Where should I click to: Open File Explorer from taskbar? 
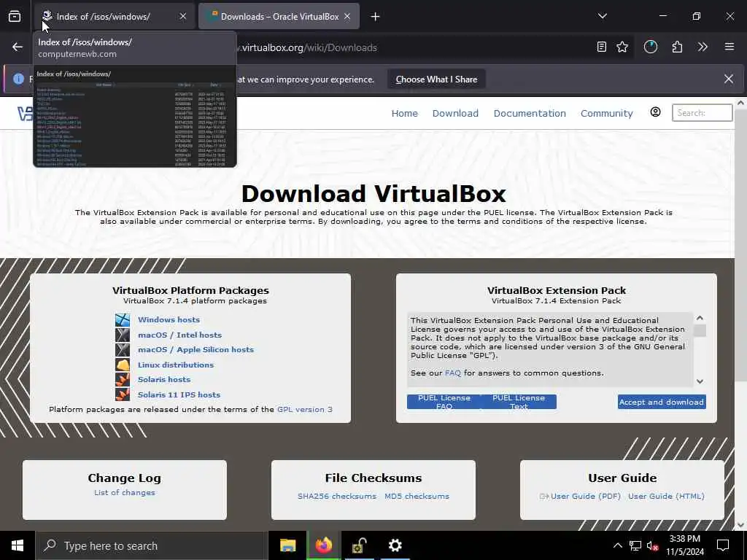coord(287,545)
